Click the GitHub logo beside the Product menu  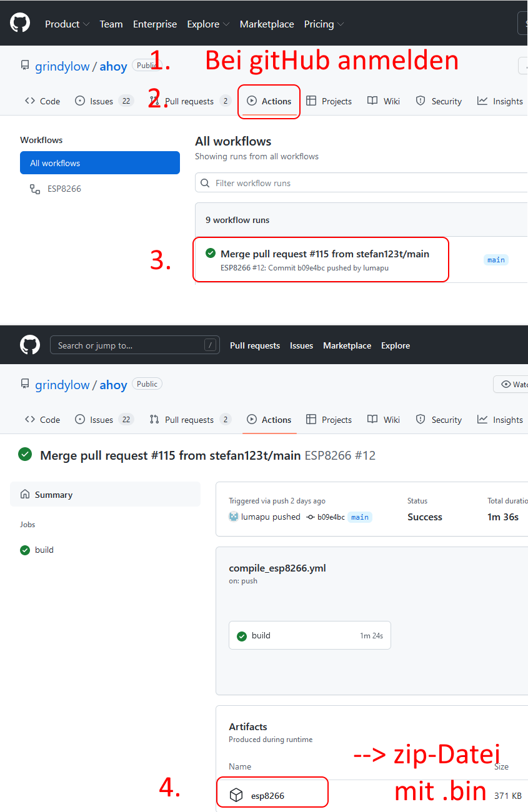point(20,23)
